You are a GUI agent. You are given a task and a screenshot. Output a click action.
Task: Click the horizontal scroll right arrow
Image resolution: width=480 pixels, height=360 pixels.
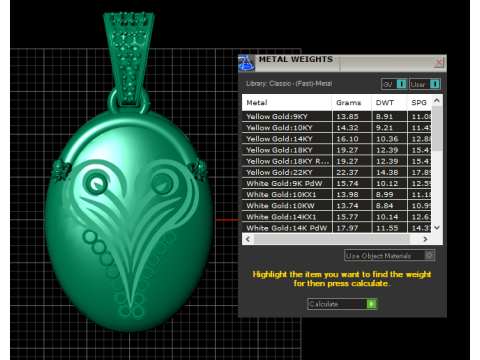coord(425,239)
